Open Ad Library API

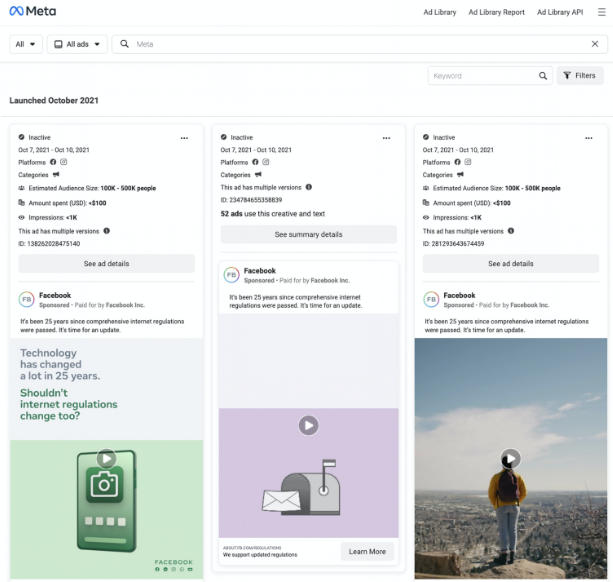pos(560,12)
